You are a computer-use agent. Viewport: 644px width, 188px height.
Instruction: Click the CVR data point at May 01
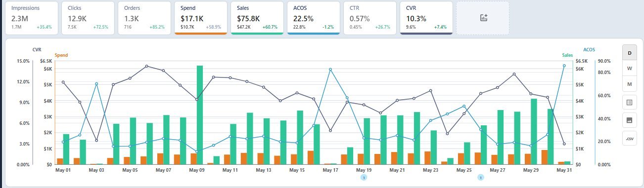point(63,82)
